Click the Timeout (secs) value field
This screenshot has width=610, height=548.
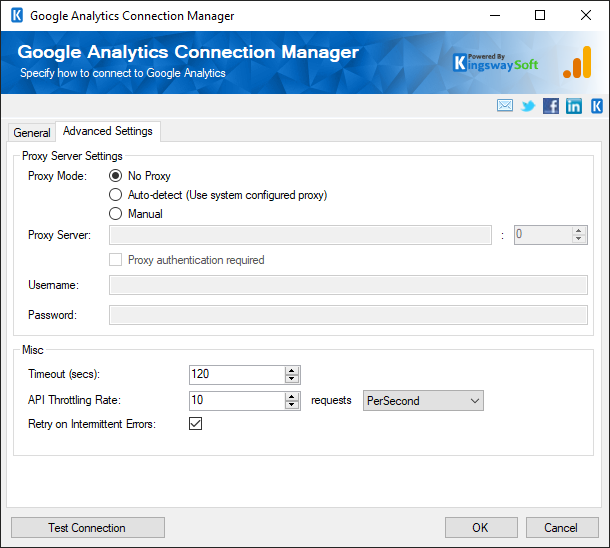237,375
